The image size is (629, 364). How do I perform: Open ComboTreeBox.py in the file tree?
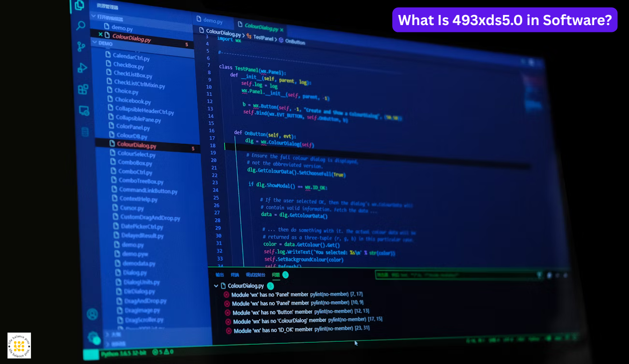tap(141, 181)
